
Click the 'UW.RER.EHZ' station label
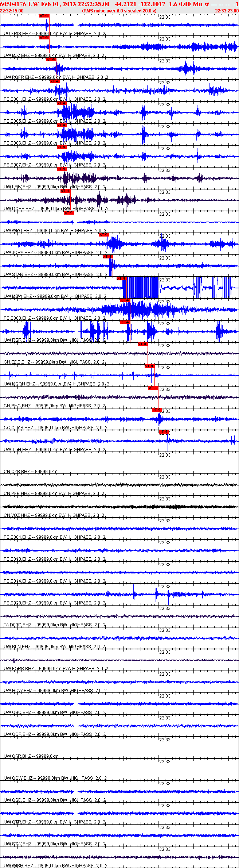pos(17,340)
